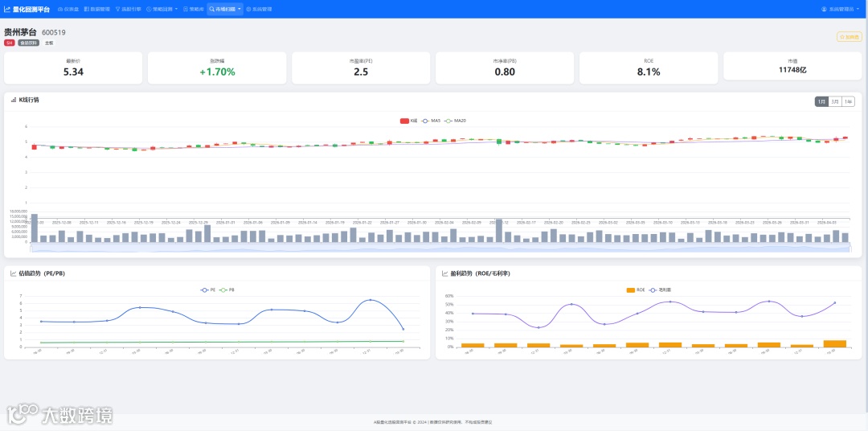Select the 1年 period tab
The height and width of the screenshot is (431, 868).
[x=848, y=101]
